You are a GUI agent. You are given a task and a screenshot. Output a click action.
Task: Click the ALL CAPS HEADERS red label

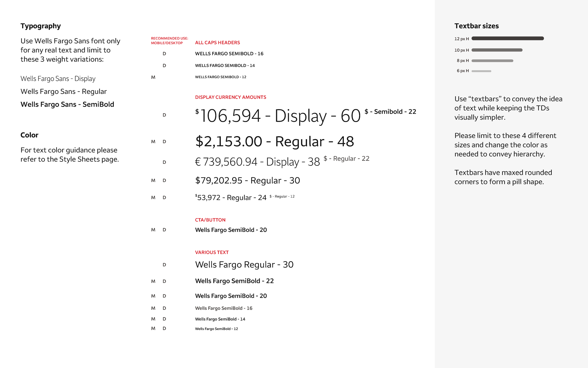[217, 43]
